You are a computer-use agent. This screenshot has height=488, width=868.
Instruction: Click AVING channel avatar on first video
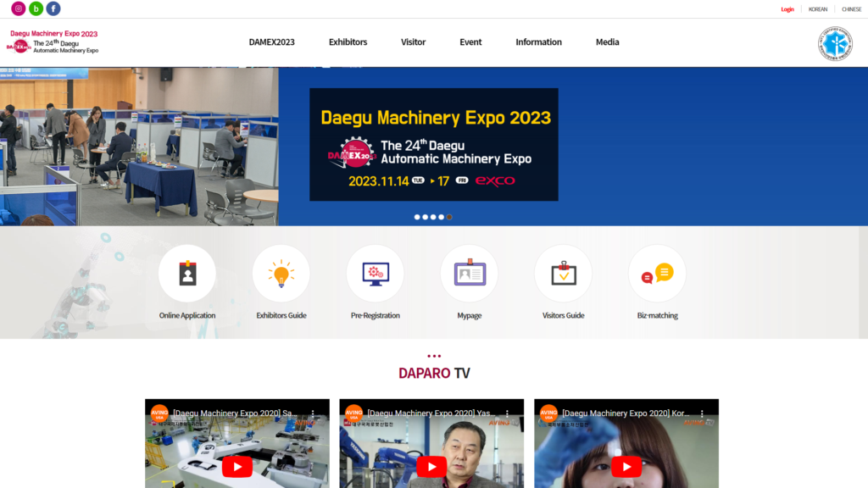159,413
